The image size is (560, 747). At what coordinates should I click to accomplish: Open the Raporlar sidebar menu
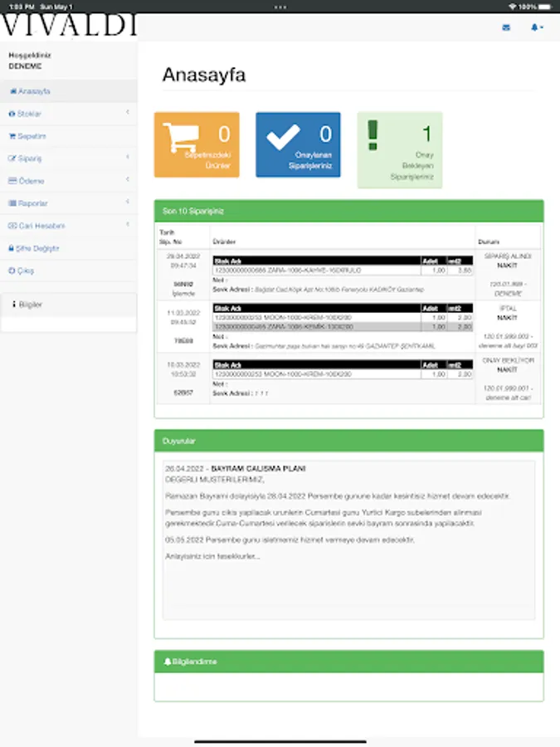tap(69, 203)
